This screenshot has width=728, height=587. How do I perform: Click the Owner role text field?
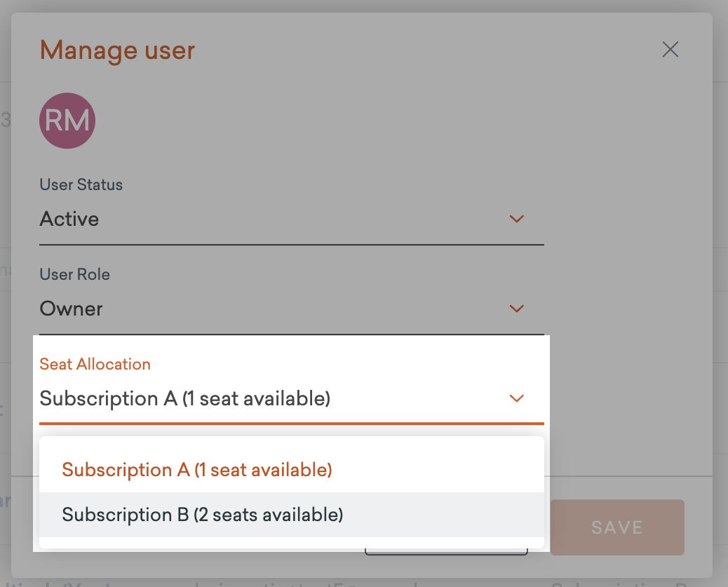71,309
